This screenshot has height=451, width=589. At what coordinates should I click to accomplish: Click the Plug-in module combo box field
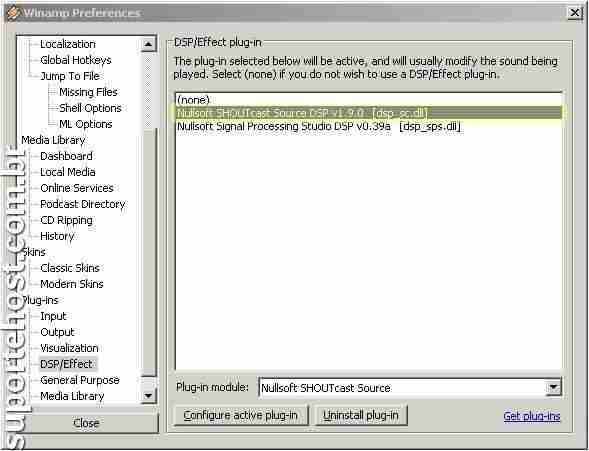pyautogui.click(x=410, y=388)
